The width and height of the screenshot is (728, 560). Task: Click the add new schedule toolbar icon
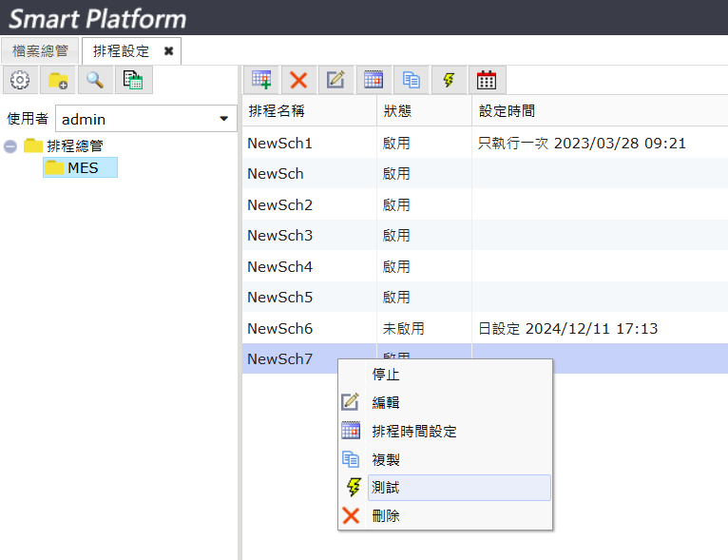pos(261,80)
